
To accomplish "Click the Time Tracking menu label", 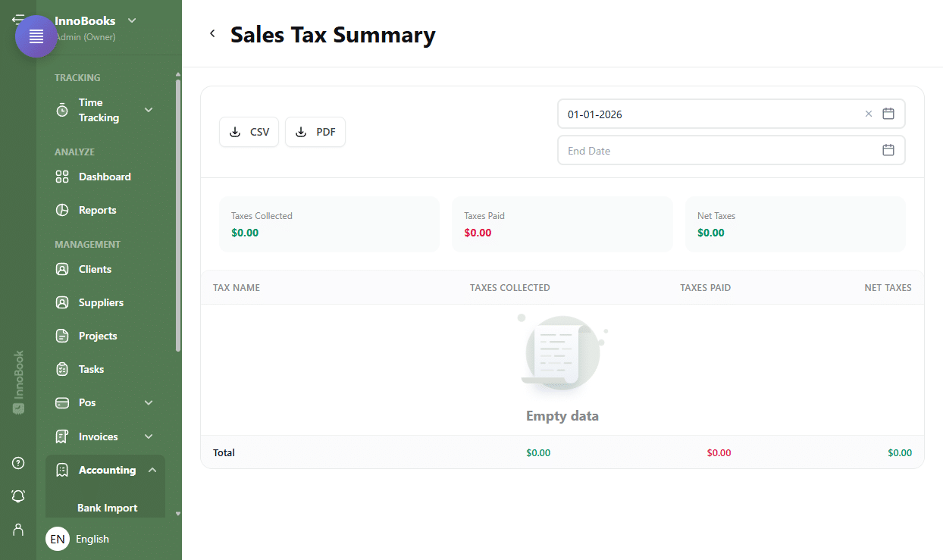I will click(99, 110).
